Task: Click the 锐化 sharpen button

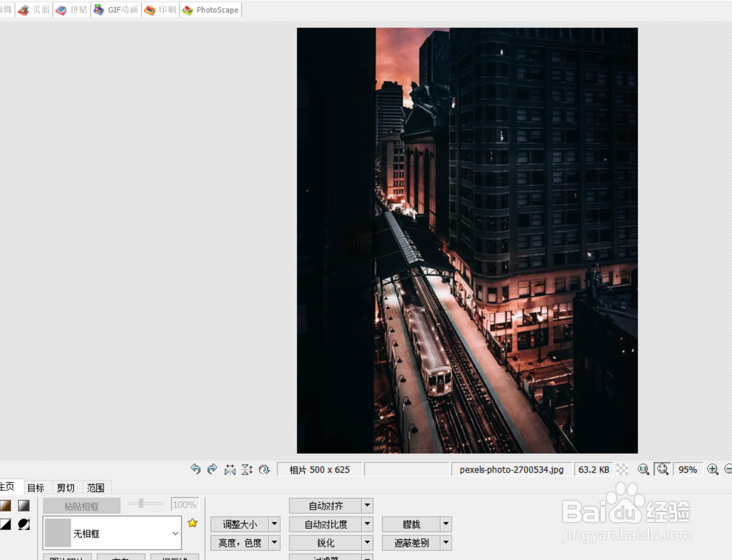Action: click(x=325, y=542)
